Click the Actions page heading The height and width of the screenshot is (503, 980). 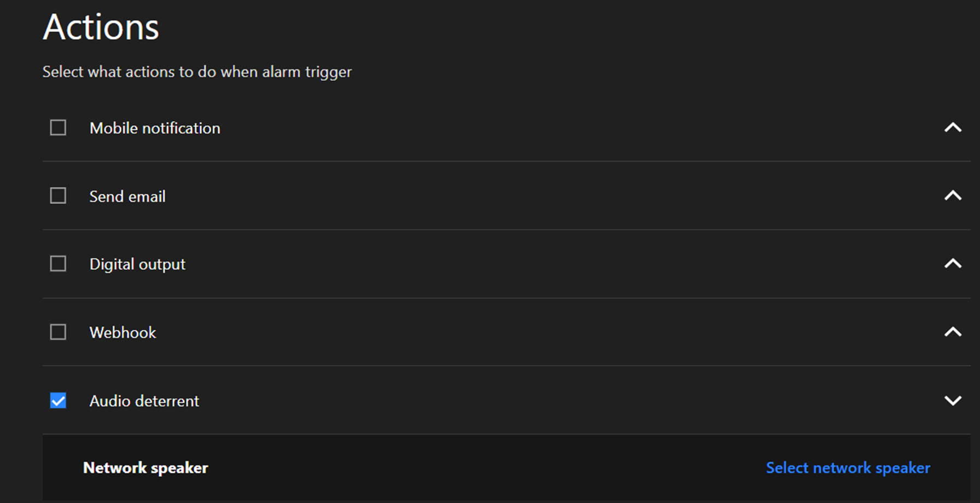pos(101,27)
